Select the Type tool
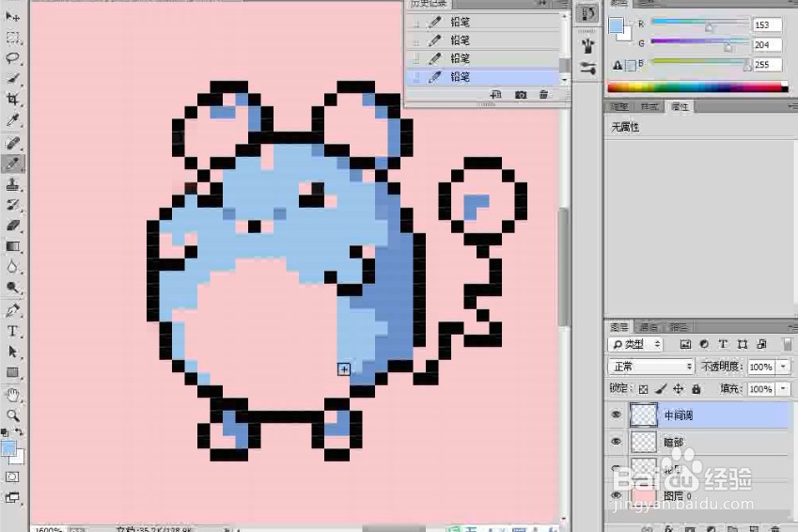 click(12, 331)
